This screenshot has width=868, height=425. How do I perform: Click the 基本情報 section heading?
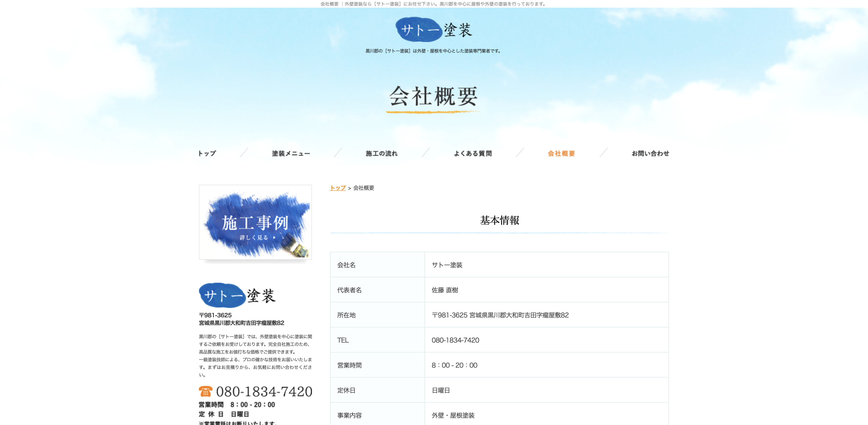pyautogui.click(x=499, y=220)
